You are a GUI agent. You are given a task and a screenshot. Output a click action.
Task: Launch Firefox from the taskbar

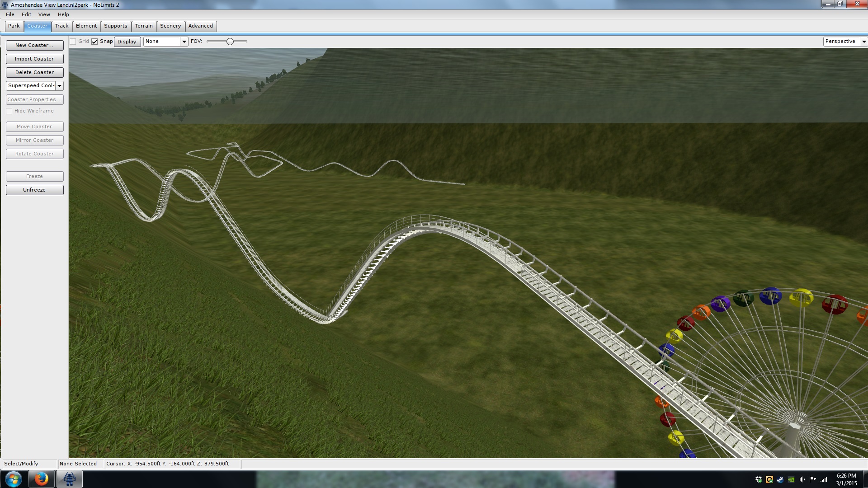41,479
